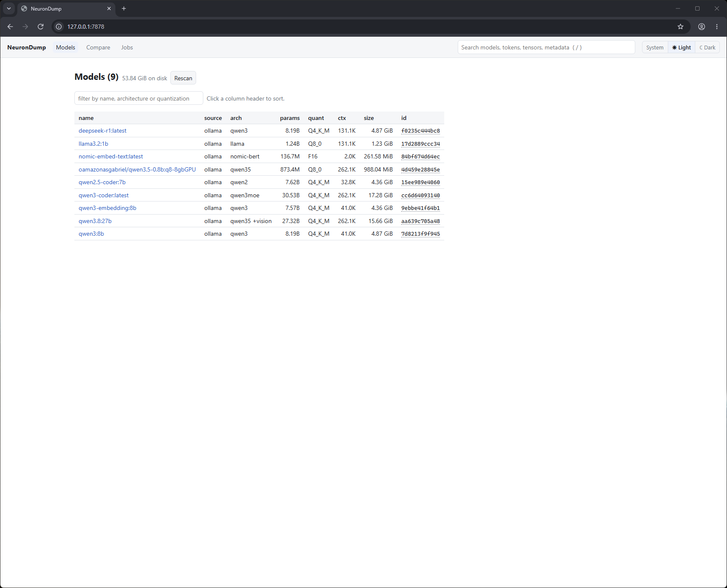Go back using browser back arrow
The height and width of the screenshot is (588, 727).
10,27
